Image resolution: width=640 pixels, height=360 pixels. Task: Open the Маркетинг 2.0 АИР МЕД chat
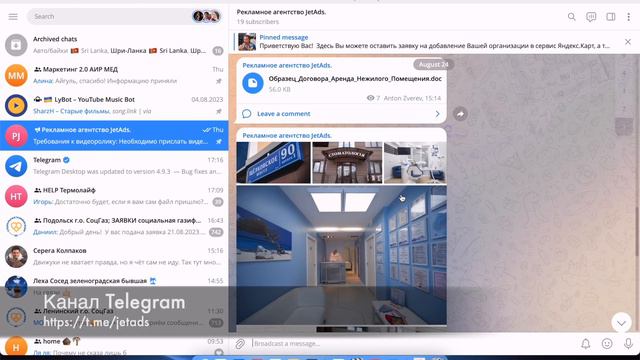tap(114, 75)
